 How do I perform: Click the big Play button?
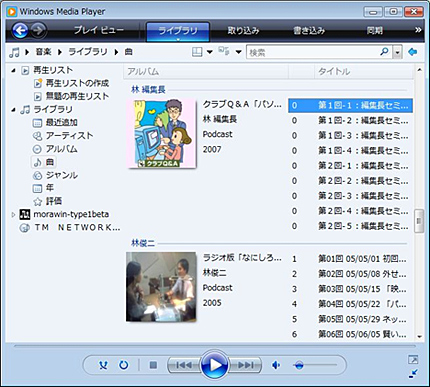coord(215,365)
